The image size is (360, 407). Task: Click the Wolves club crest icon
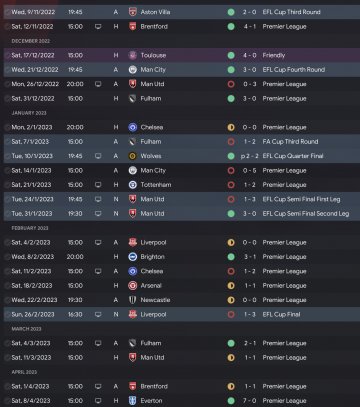coord(133,156)
